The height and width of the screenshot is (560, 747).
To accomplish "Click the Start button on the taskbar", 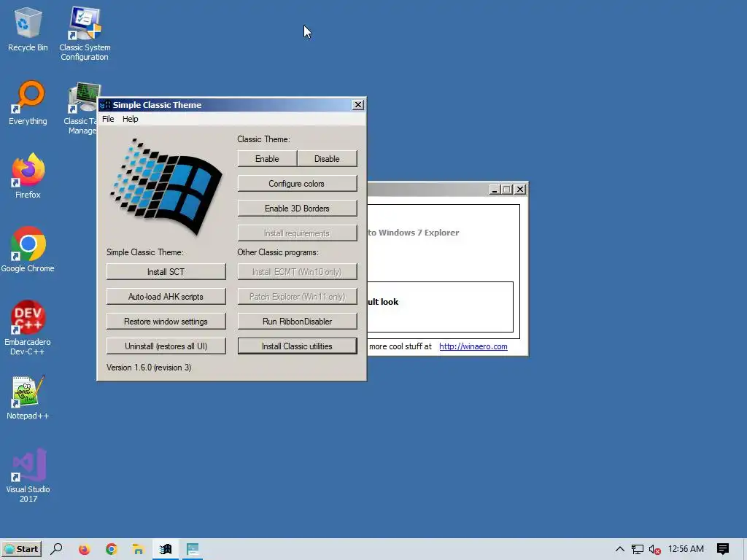I will (21, 548).
